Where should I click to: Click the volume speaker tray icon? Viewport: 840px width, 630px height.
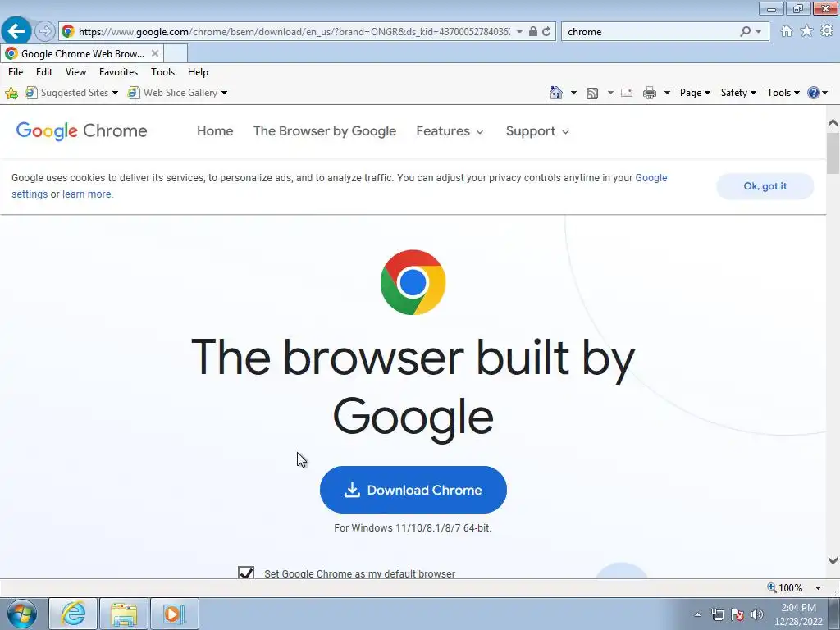(757, 614)
